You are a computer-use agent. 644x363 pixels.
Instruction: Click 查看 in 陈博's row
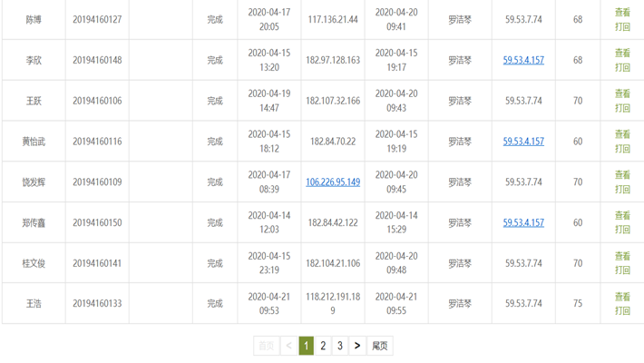click(x=622, y=13)
